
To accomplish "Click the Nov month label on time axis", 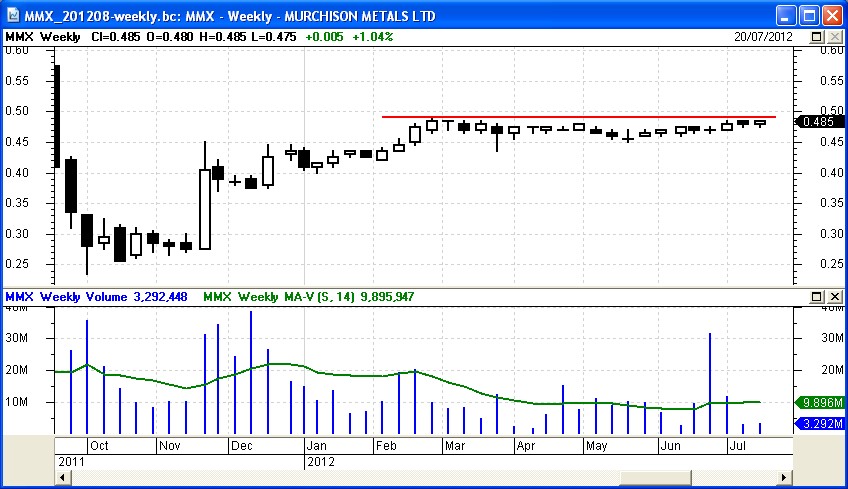I will (169, 446).
